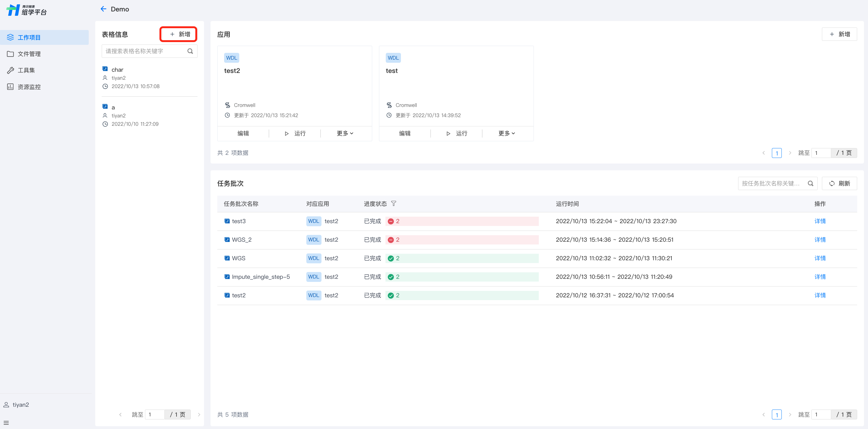Click the table icon beside test3 batch
The image size is (868, 429).
coord(227,221)
